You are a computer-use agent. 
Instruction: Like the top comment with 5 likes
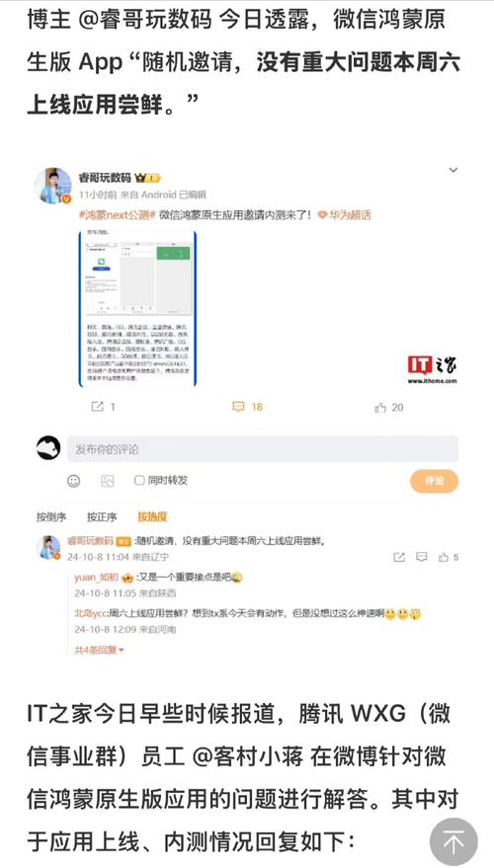tap(449, 558)
